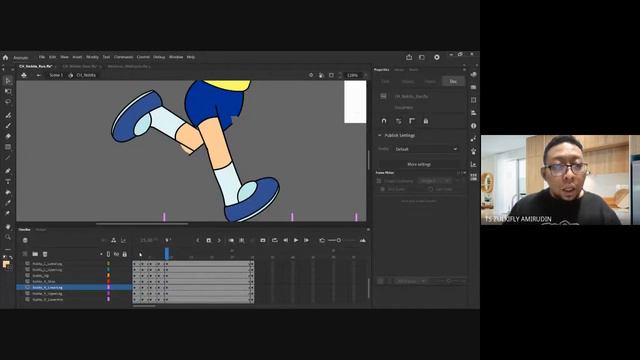640x360 pixels.
Task: Click the layer depth icon in timeline
Action: pos(123,240)
